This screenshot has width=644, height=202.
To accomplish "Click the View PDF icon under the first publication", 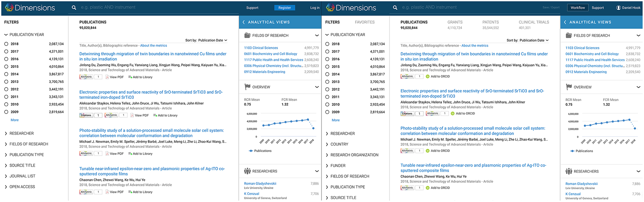I will click(107, 77).
